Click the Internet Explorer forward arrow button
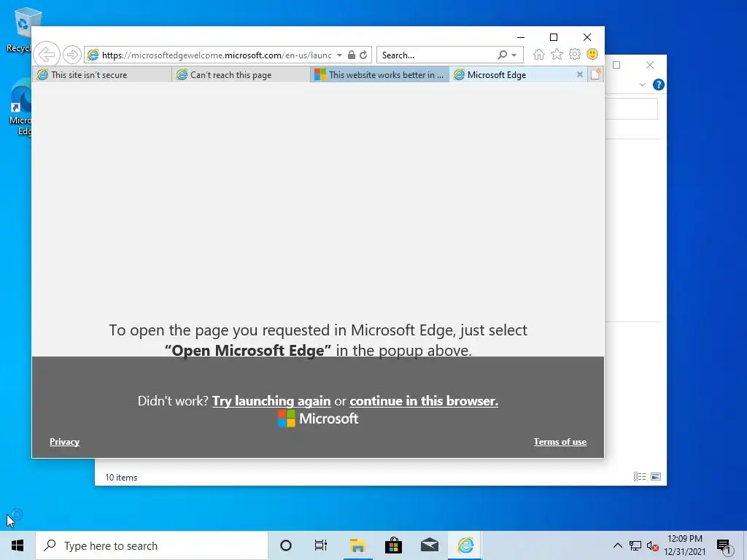The height and width of the screenshot is (560, 747). (72, 55)
